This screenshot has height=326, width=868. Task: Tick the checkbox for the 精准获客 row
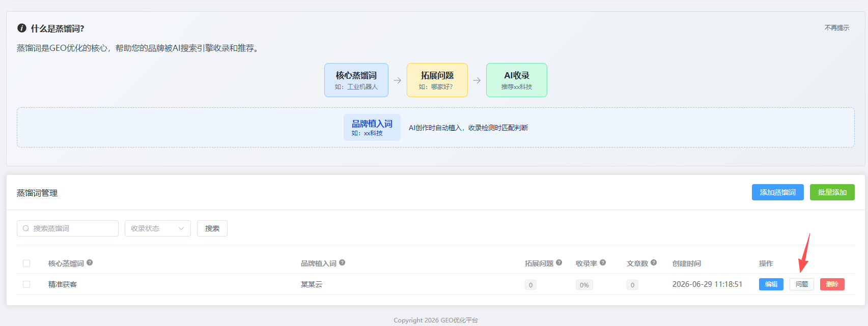coord(26,284)
